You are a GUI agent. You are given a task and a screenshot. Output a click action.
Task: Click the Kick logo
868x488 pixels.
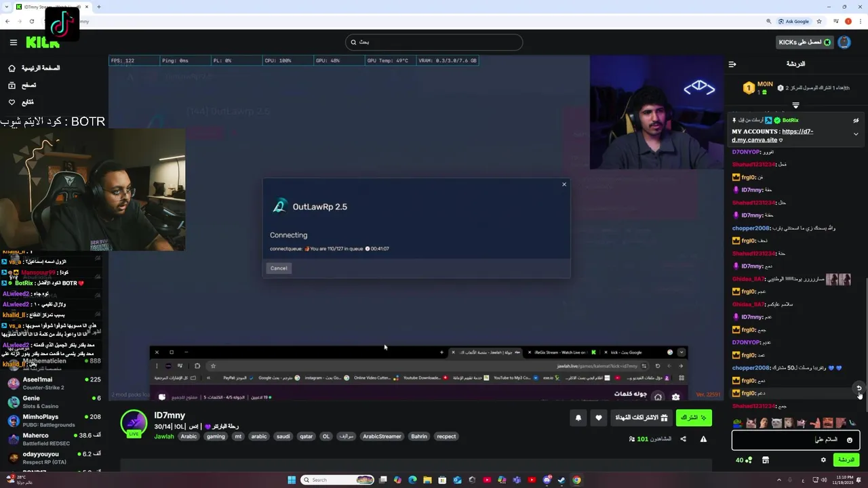point(43,42)
